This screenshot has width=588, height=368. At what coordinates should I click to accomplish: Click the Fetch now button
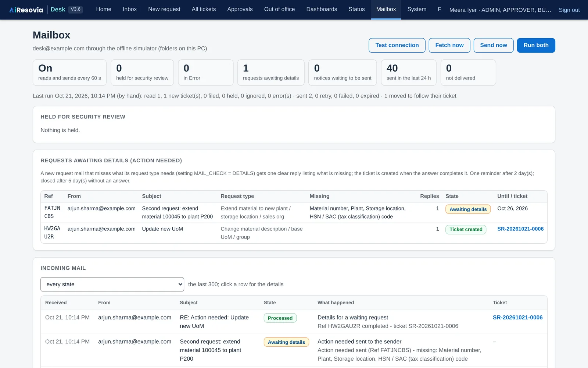tap(449, 45)
